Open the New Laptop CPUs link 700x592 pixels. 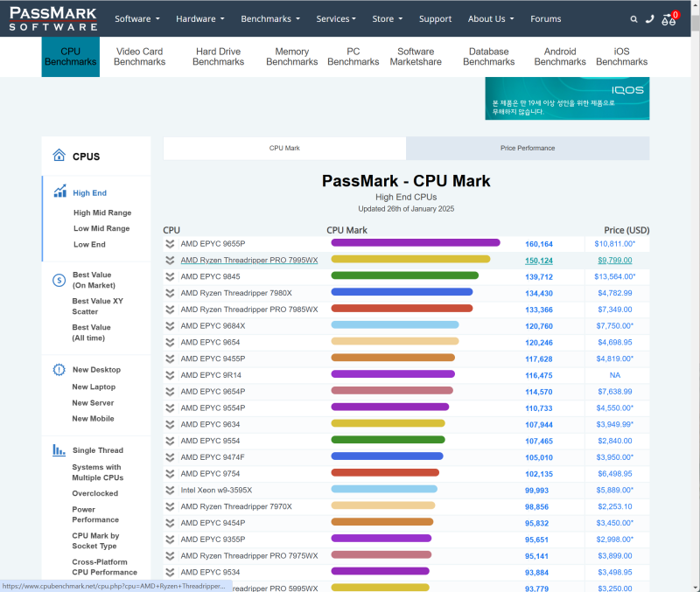(94, 387)
